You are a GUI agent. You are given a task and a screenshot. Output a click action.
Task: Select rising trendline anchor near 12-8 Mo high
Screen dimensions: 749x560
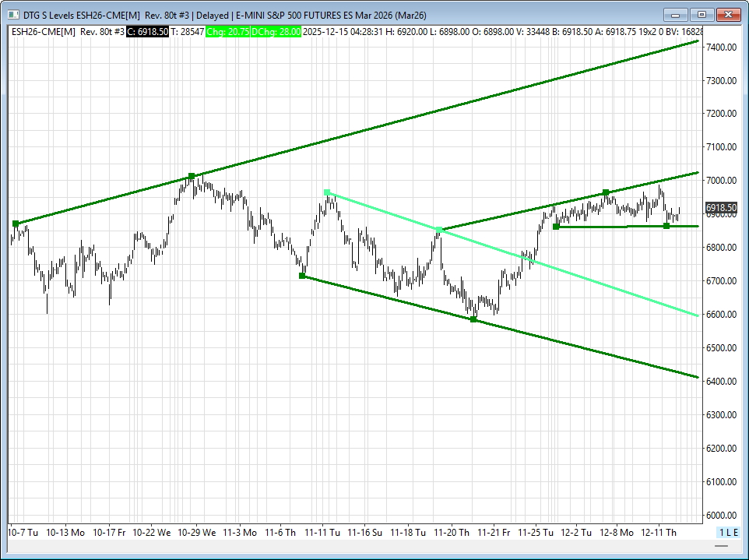point(606,192)
